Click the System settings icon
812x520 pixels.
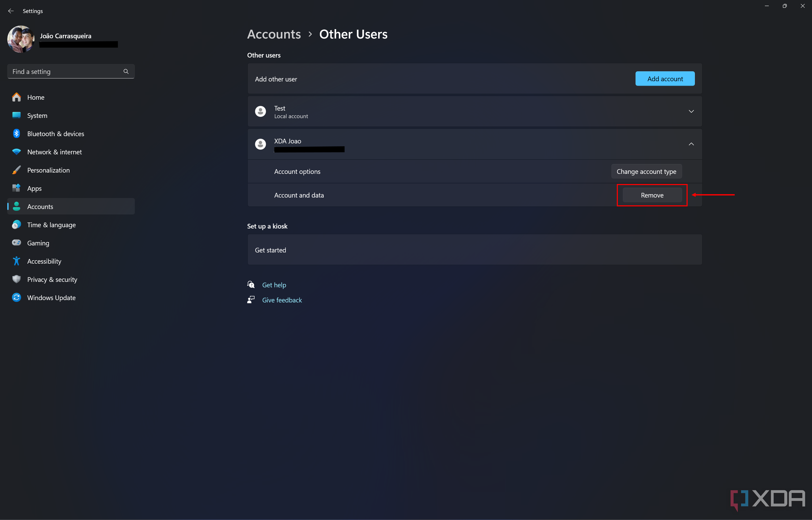click(x=16, y=115)
